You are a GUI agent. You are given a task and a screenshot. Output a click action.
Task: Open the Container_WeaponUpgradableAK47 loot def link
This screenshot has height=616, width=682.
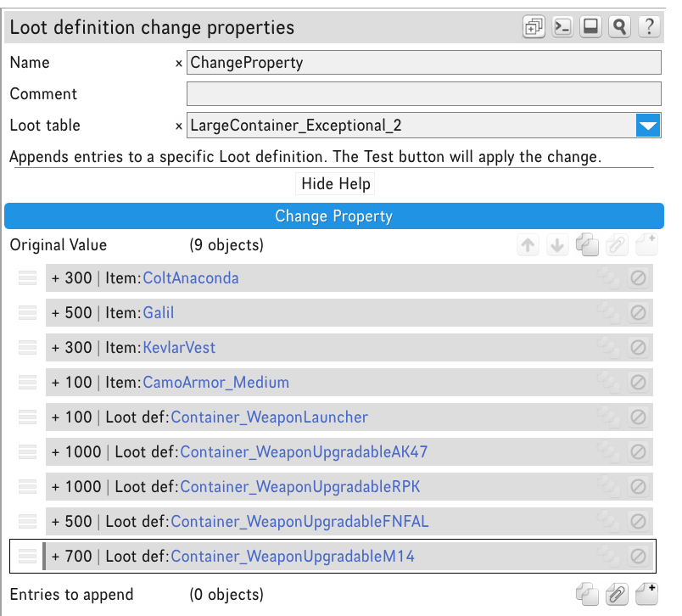pyautogui.click(x=304, y=452)
